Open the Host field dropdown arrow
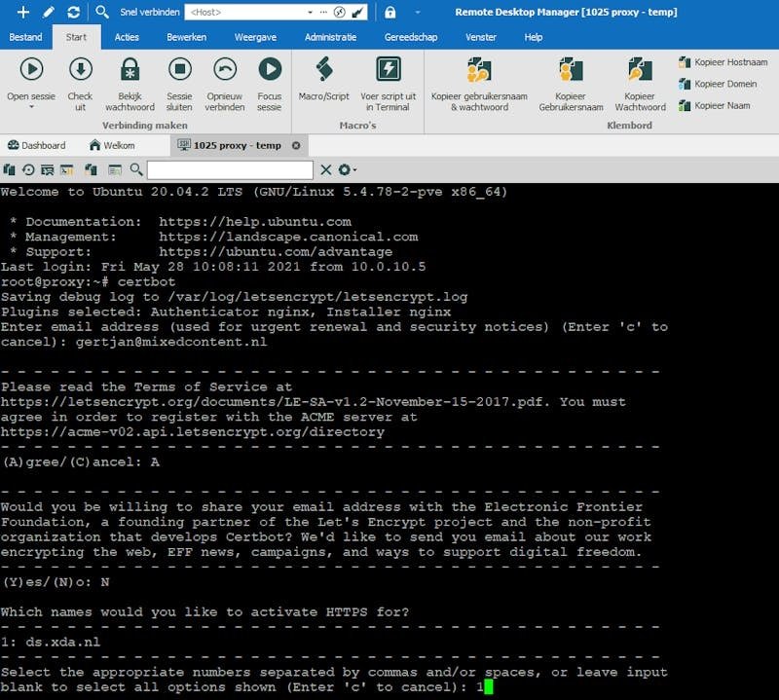The image size is (779, 700). tap(310, 12)
